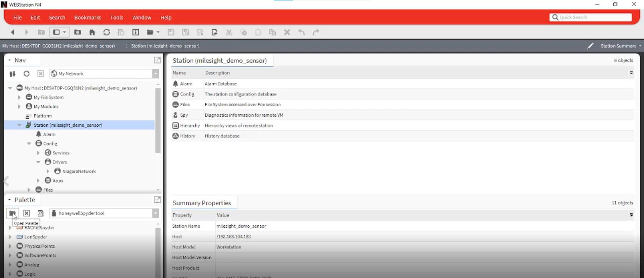Expand the Apps node
This screenshot has height=278, width=644.
pyautogui.click(x=38, y=181)
